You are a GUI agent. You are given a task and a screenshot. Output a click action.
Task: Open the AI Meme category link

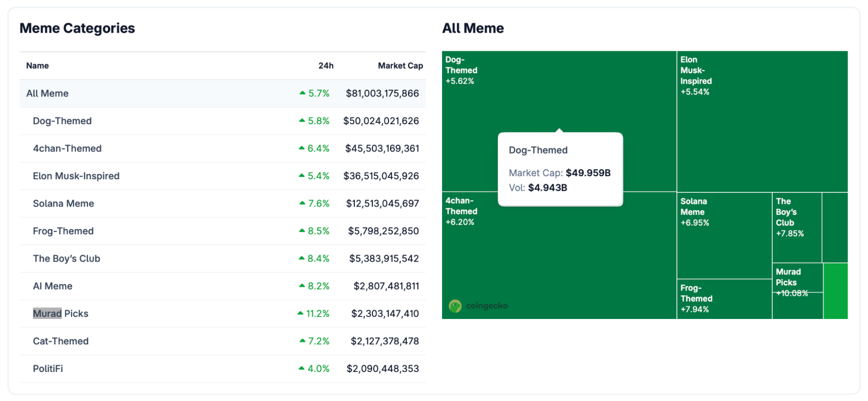53,286
